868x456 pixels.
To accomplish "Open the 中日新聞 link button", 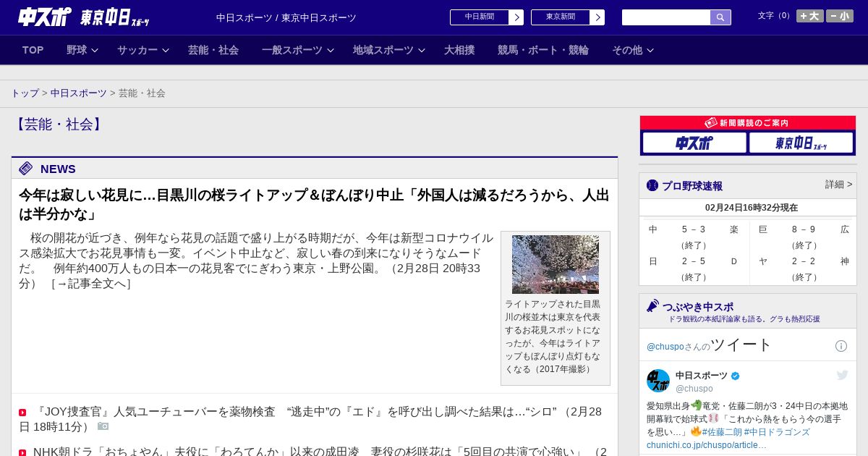I will tap(487, 17).
